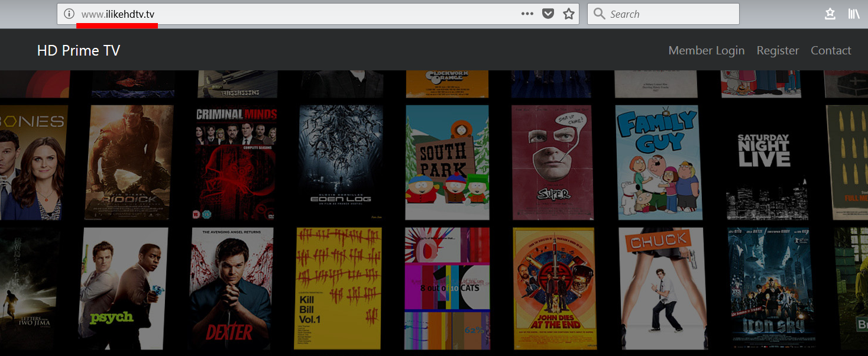
Task: Bookmark this page with the star icon
Action: [569, 14]
